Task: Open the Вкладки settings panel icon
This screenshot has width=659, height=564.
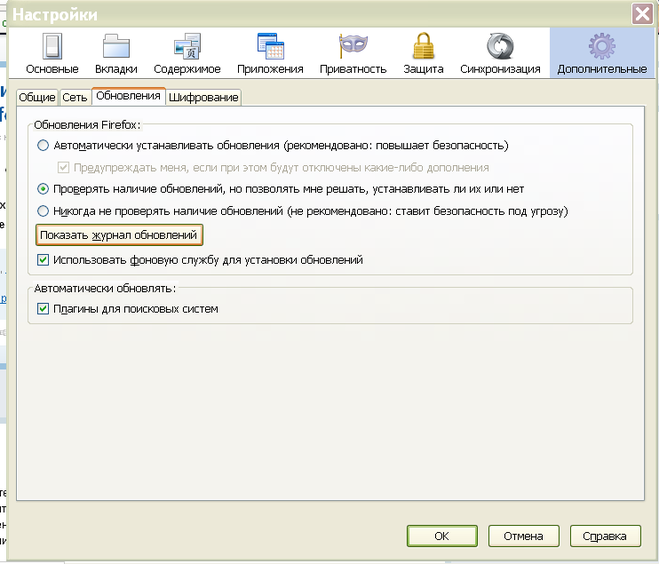Action: click(x=116, y=53)
